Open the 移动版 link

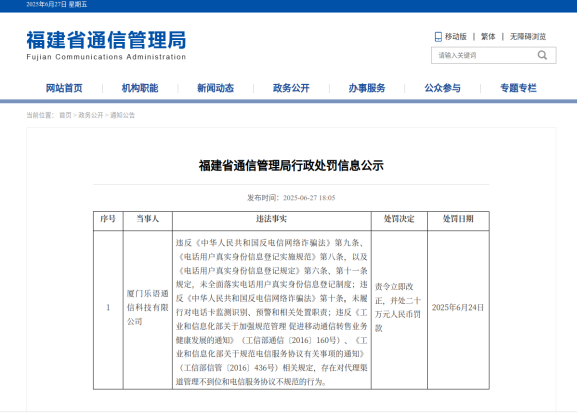tap(456, 37)
